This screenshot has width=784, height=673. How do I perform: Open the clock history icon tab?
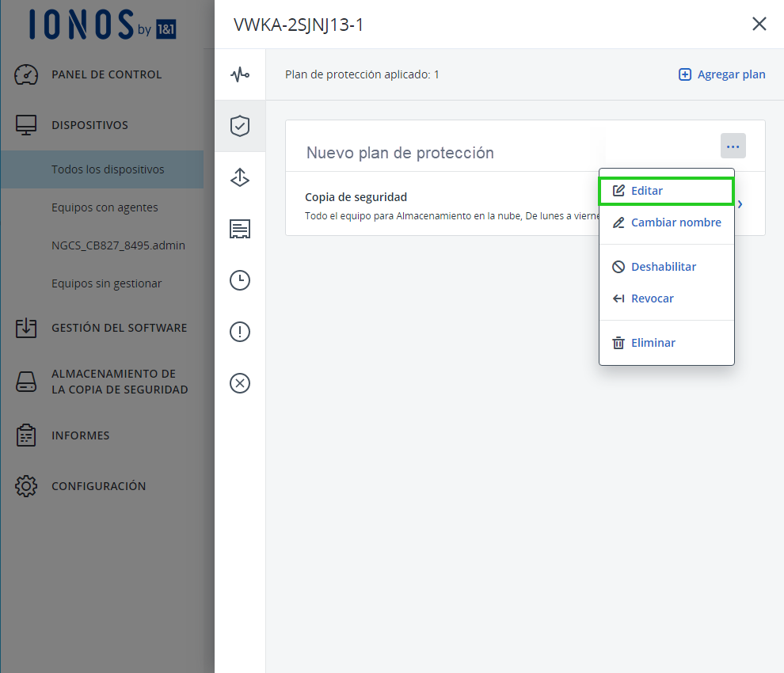tap(240, 280)
